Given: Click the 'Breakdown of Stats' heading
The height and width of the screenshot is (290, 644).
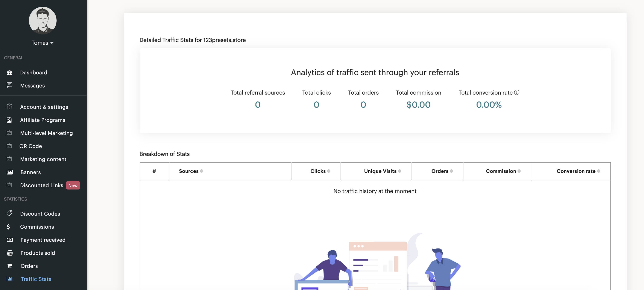Looking at the screenshot, I should pos(164,154).
